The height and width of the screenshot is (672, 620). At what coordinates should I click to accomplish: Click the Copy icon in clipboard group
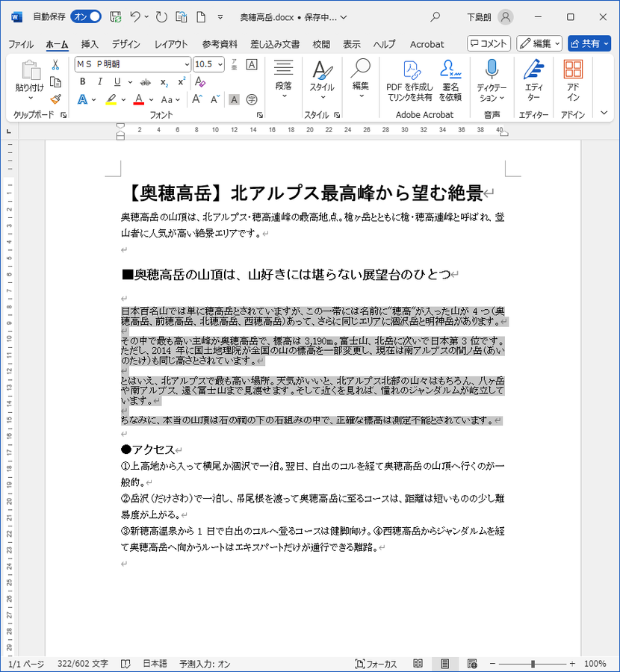pos(55,82)
